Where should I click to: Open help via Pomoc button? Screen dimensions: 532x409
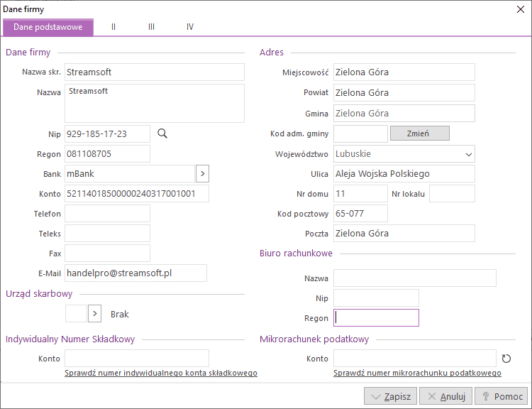click(x=501, y=396)
